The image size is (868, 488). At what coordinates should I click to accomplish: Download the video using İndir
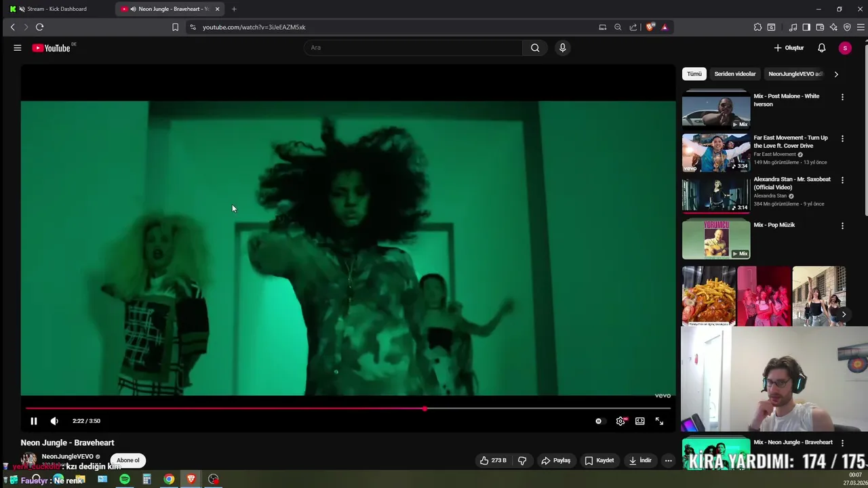(640, 460)
